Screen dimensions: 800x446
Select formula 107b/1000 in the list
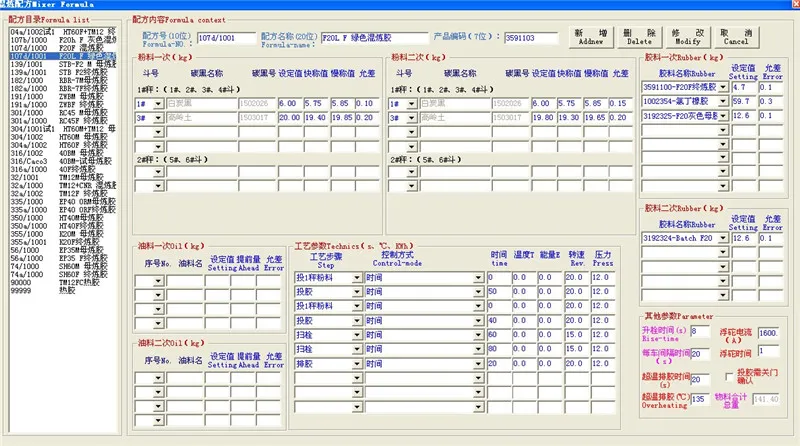(63, 40)
